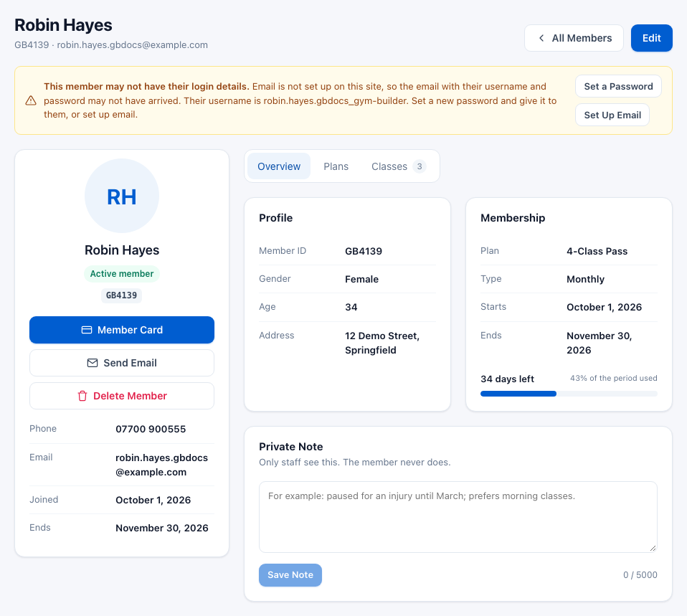Save the private note
This screenshot has height=616, width=687.
(x=290, y=575)
